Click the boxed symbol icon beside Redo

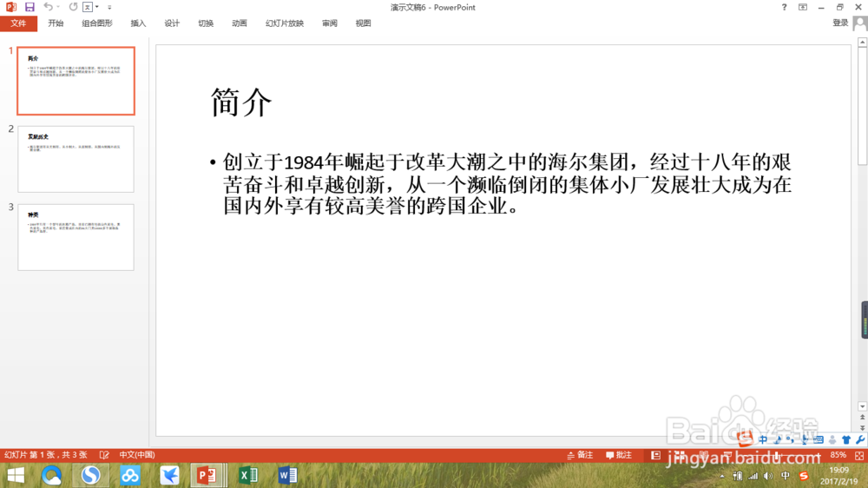88,7
